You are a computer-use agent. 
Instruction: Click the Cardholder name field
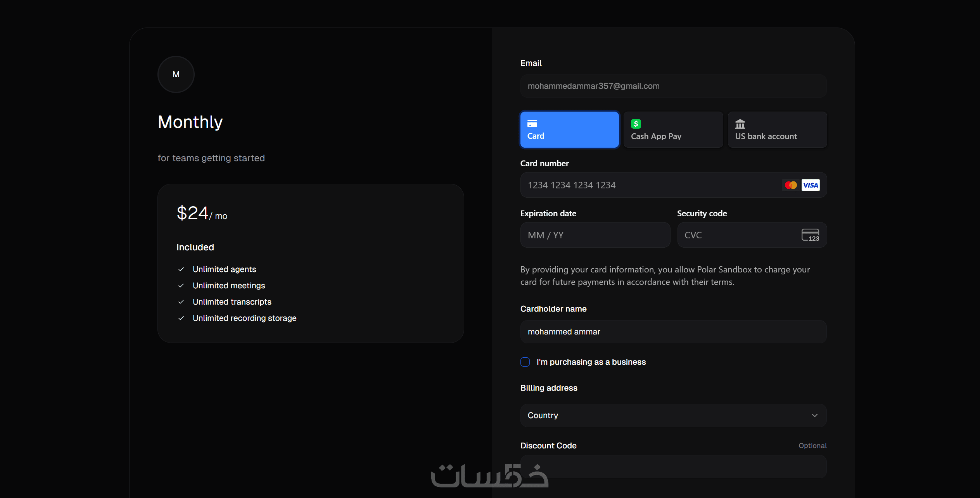point(673,332)
